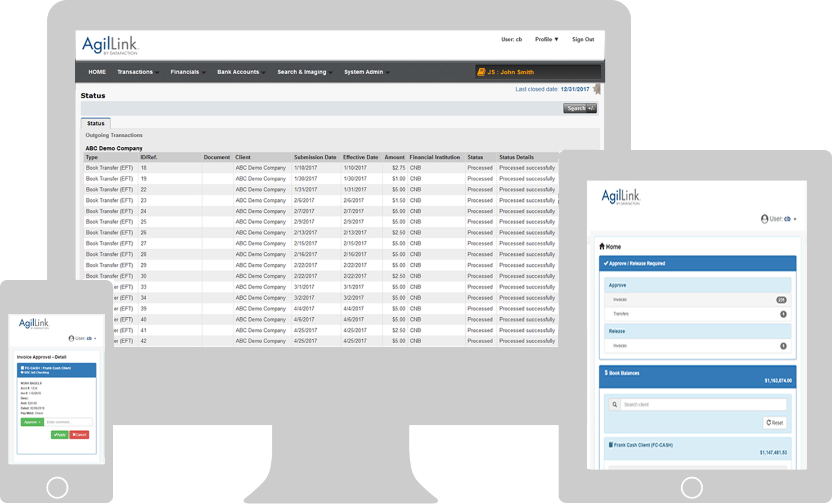Screen dimensions: 832x504
Task: Click the checkmark icon in Approve / Release Required header
Action: point(606,263)
